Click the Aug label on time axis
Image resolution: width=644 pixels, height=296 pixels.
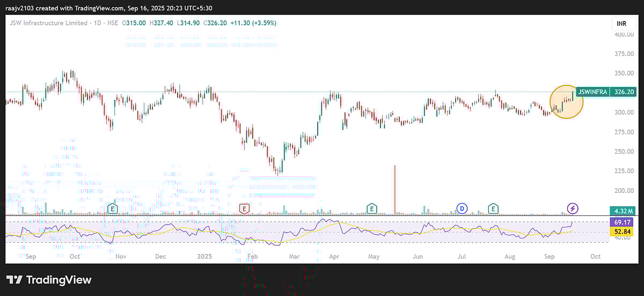pos(510,257)
